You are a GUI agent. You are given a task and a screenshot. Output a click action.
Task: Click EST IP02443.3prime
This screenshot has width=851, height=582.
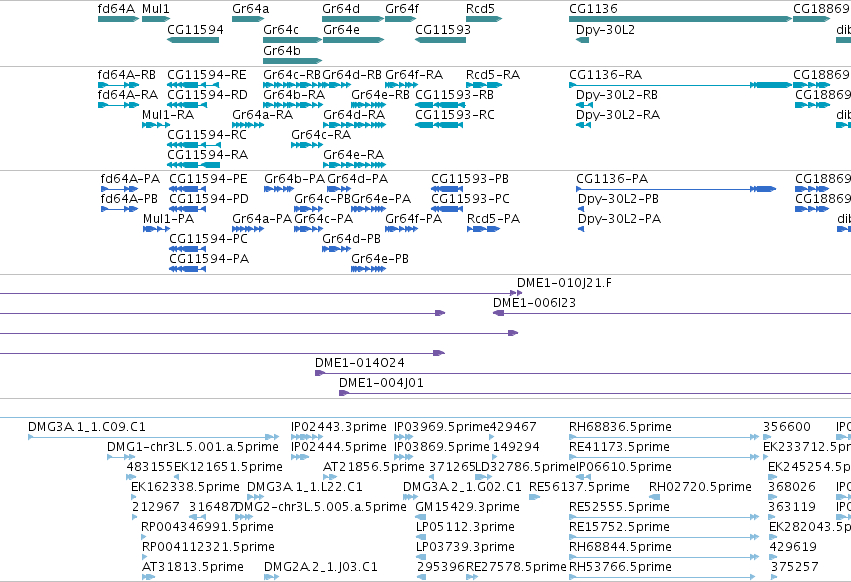pyautogui.click(x=339, y=427)
